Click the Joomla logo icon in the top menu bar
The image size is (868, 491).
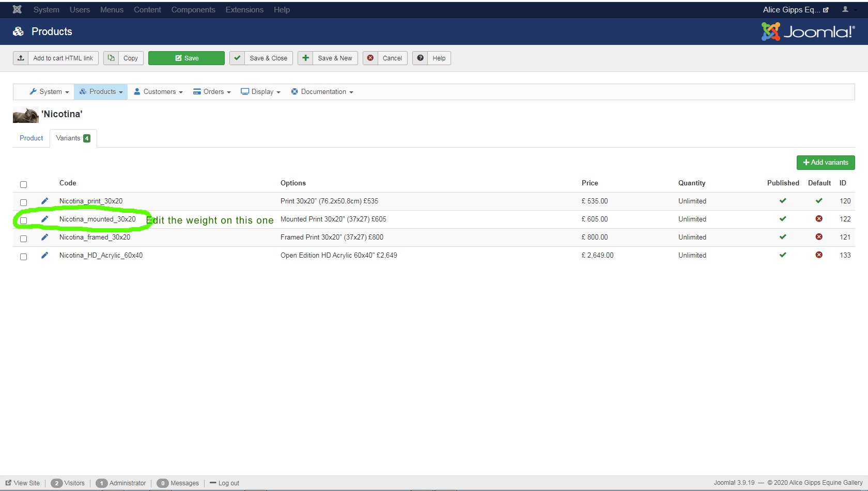17,9
